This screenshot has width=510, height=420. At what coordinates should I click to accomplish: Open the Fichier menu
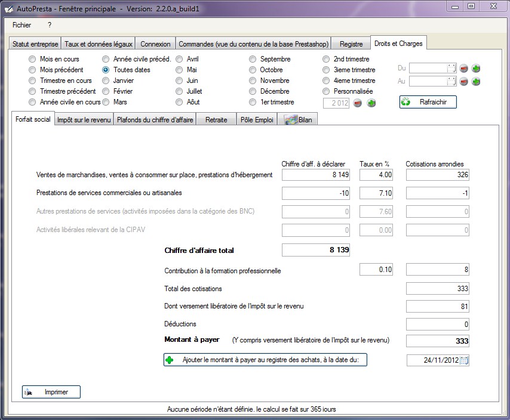coord(21,25)
